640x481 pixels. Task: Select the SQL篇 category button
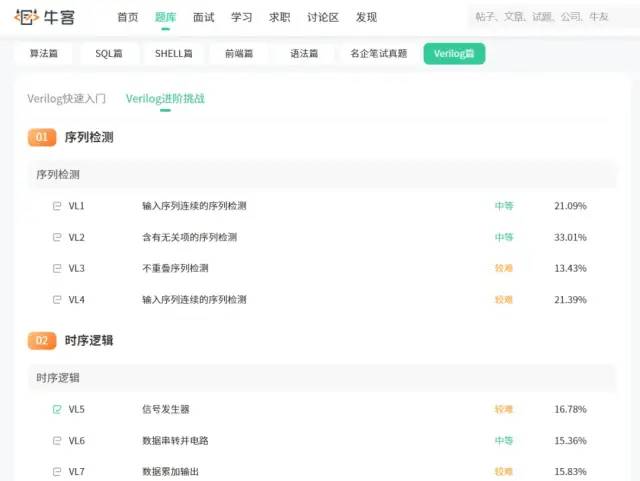[x=109, y=53]
